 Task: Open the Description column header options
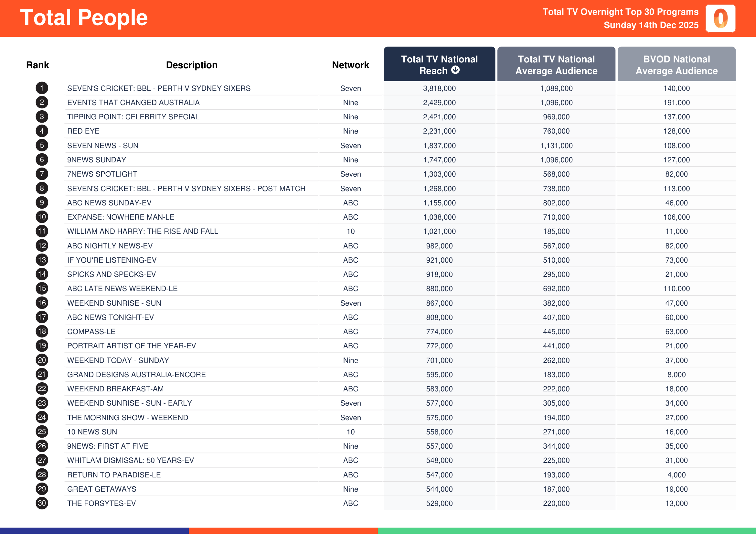coord(192,65)
